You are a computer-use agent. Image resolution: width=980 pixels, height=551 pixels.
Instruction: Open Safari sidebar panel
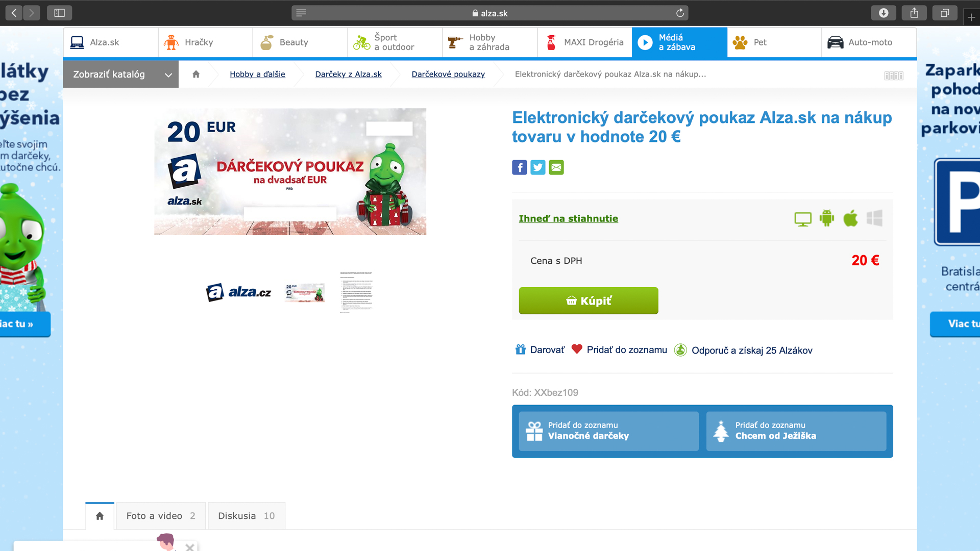click(59, 13)
